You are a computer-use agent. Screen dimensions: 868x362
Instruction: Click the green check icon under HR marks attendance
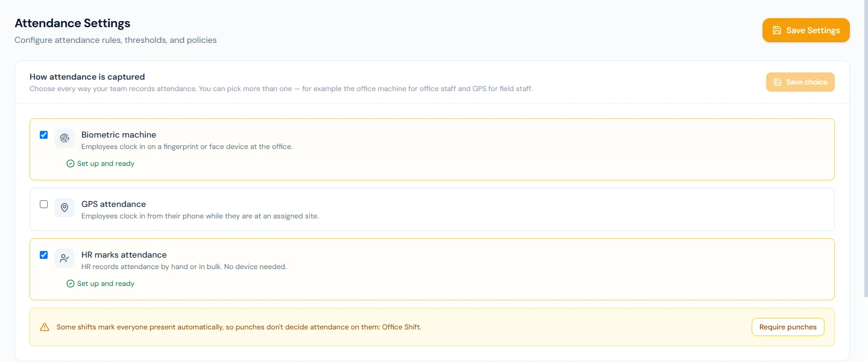[x=71, y=284]
